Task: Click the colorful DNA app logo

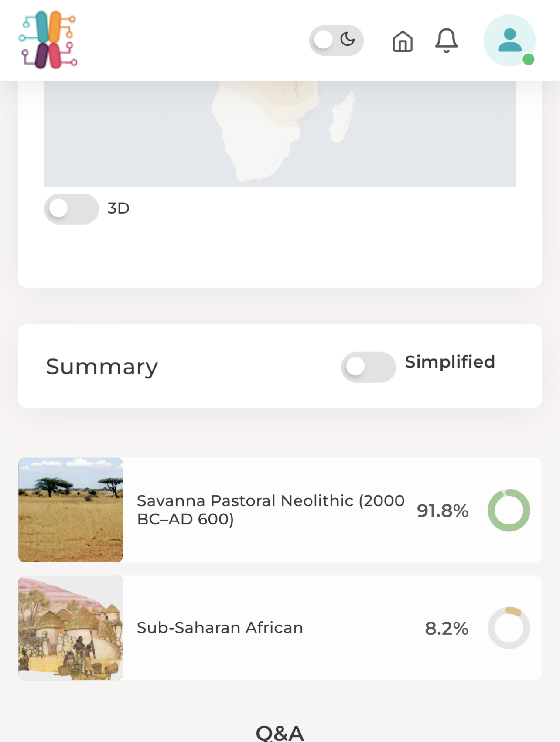Action: pyautogui.click(x=48, y=40)
